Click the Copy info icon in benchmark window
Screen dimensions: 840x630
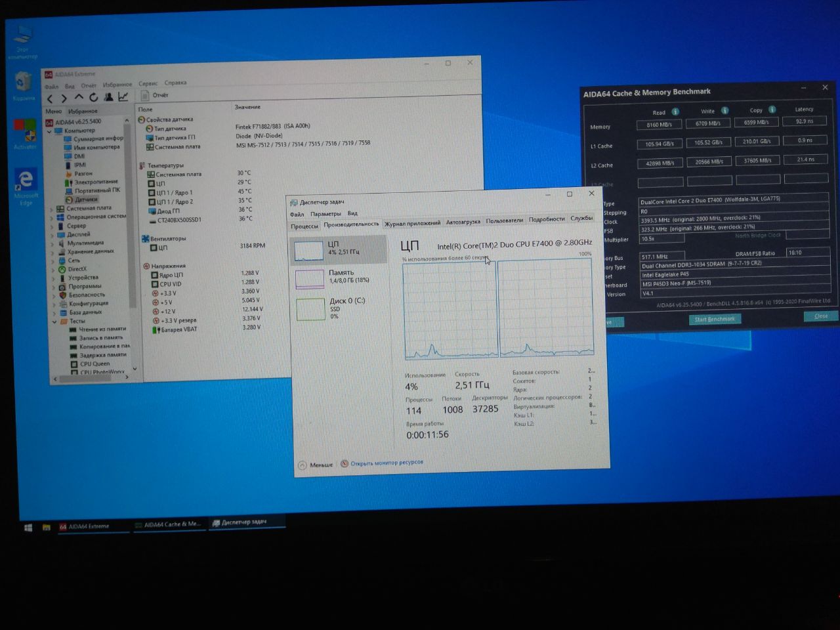772,110
